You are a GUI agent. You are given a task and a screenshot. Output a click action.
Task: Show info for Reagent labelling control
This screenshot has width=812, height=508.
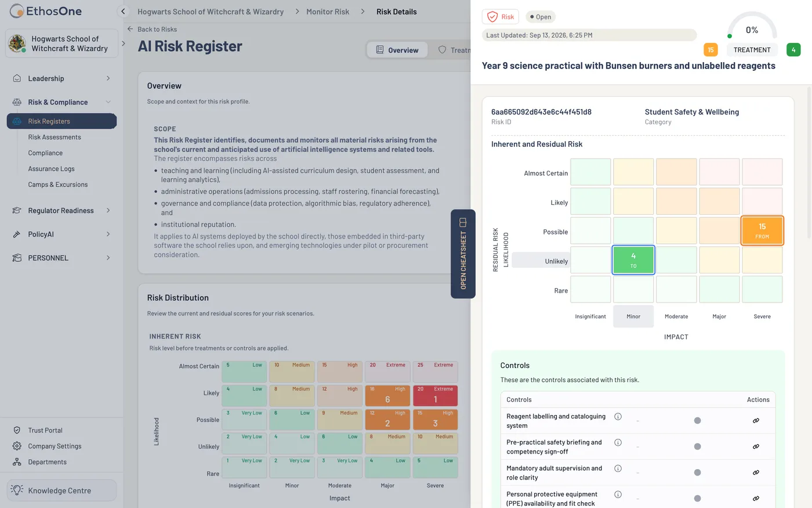coord(618,416)
